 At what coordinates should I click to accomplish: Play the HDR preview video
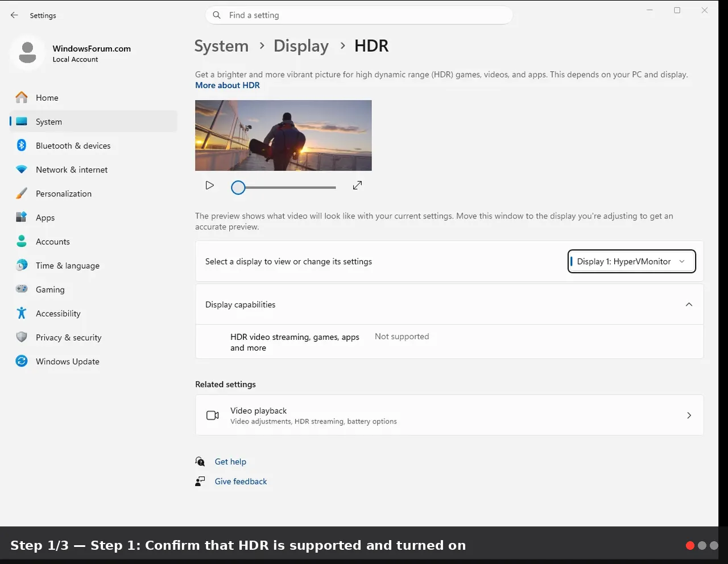coord(210,186)
